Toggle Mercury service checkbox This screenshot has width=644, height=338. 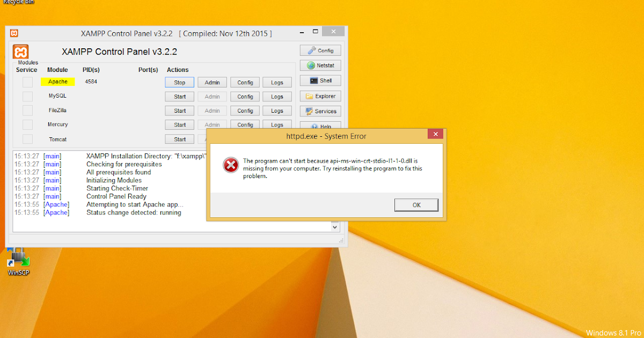(x=27, y=124)
